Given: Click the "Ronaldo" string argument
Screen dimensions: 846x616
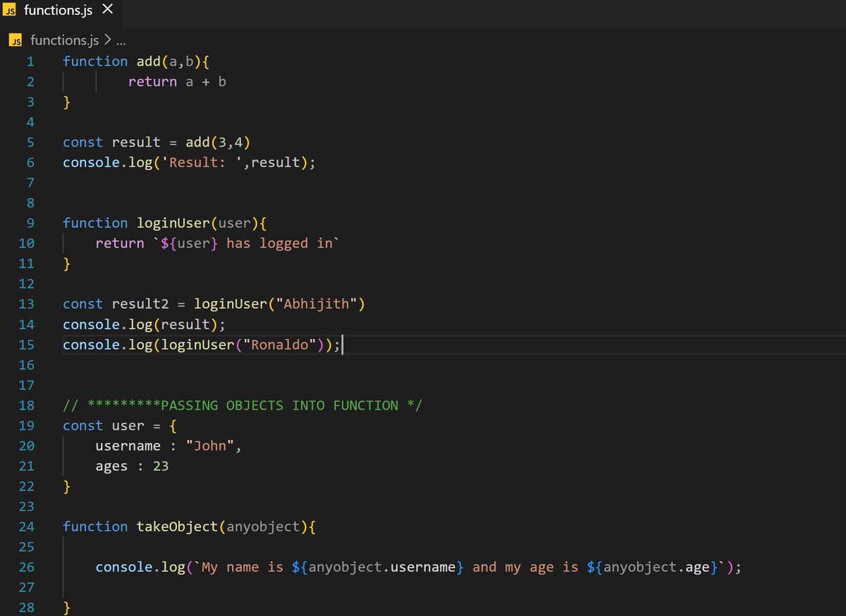Looking at the screenshot, I should tap(280, 345).
